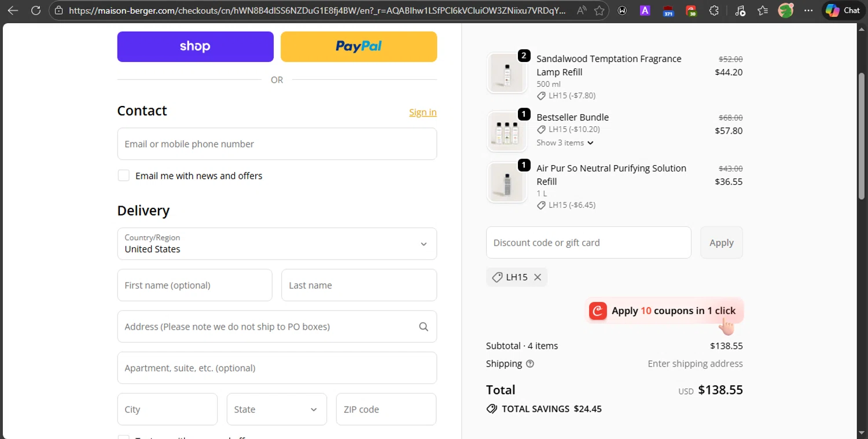This screenshot has width=868, height=439.
Task: Click the 'Bestseller Bundle' item title
Action: [573, 117]
